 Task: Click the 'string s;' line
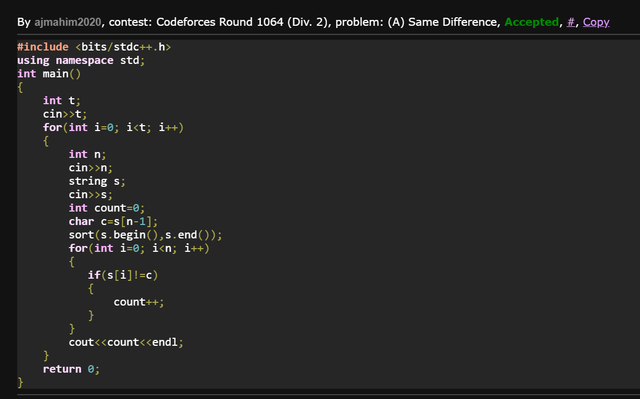pos(97,181)
